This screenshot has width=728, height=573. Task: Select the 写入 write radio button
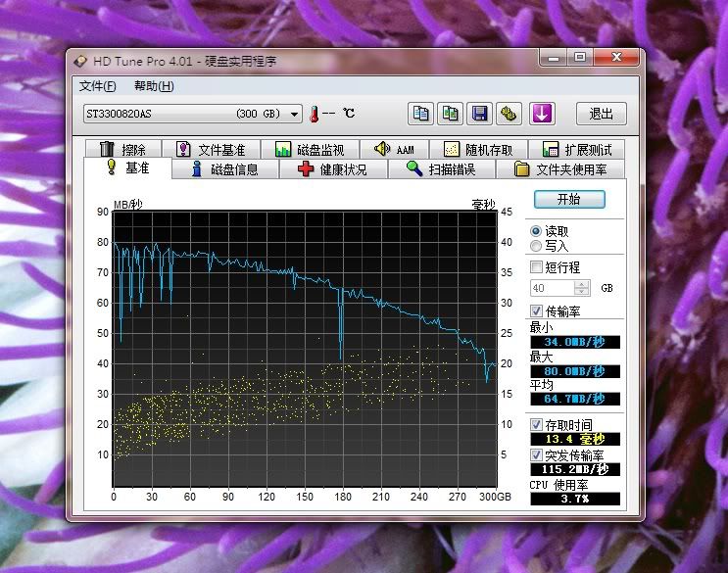click(536, 246)
